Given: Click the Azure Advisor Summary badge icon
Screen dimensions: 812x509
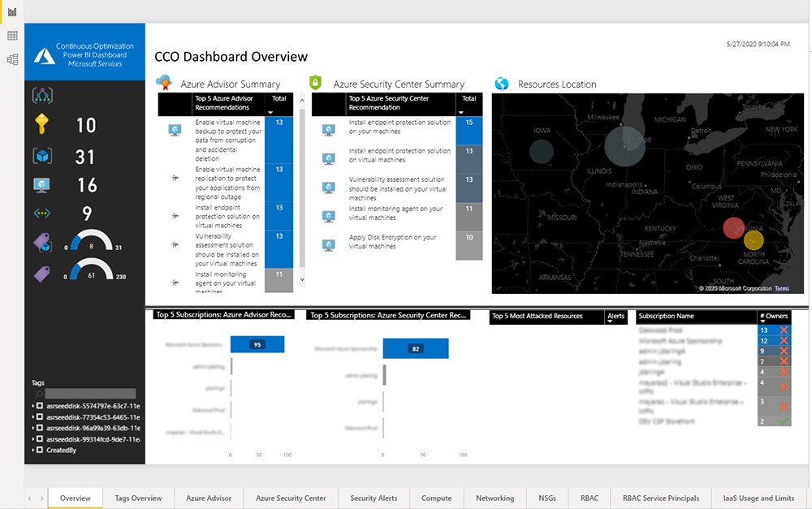Looking at the screenshot, I should tap(164, 83).
